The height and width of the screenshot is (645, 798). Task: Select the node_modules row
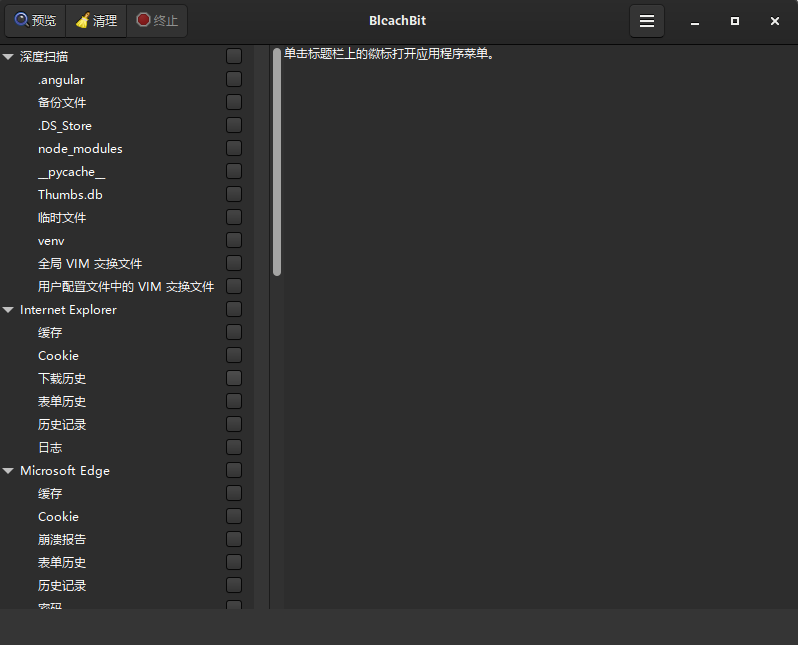[x=127, y=149]
